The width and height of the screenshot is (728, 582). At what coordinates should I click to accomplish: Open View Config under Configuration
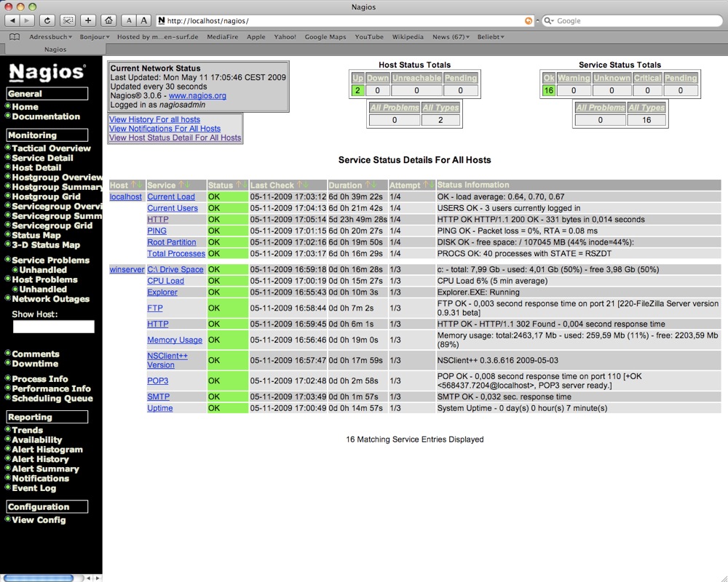click(x=39, y=520)
